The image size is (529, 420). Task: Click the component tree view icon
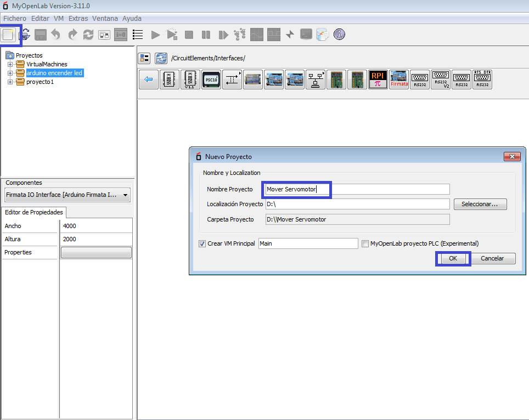tap(144, 58)
